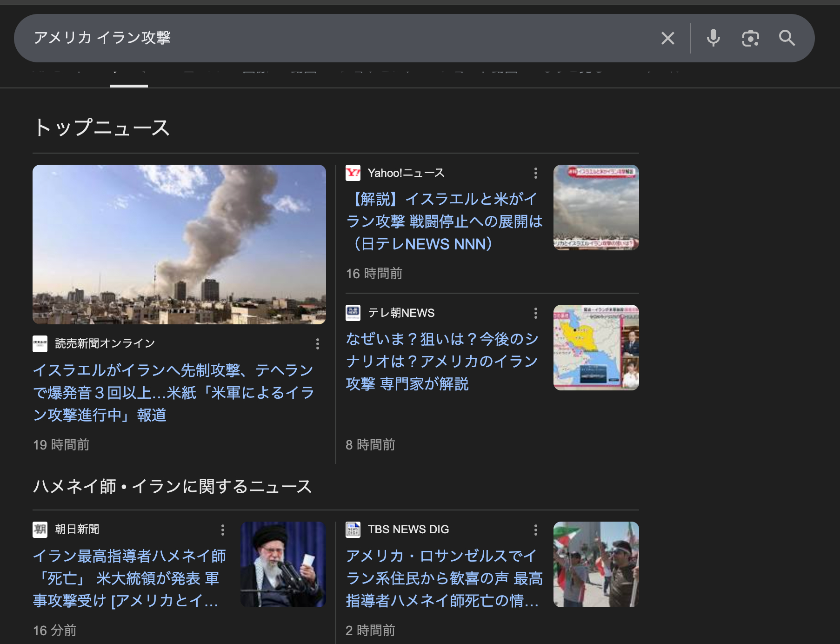Screen dimensions: 840x644
Task: Click the テレ朝NEWS source icon
Action: click(x=354, y=313)
